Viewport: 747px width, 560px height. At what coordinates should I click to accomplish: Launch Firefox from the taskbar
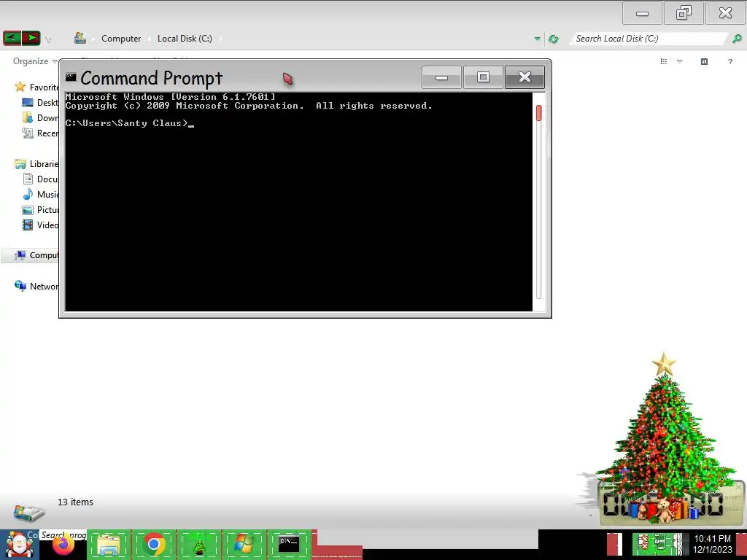(63, 545)
